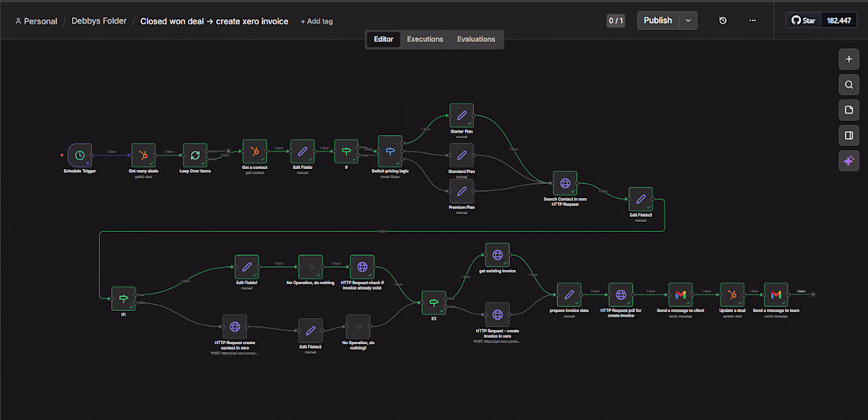Switch to the Executions tab
This screenshot has width=868, height=420.
click(425, 39)
